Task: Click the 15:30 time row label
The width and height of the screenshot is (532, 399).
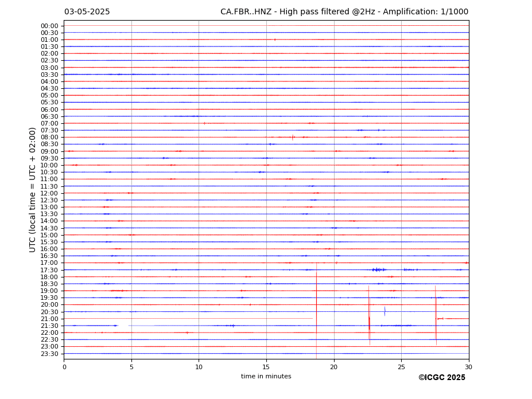Action: point(49,242)
